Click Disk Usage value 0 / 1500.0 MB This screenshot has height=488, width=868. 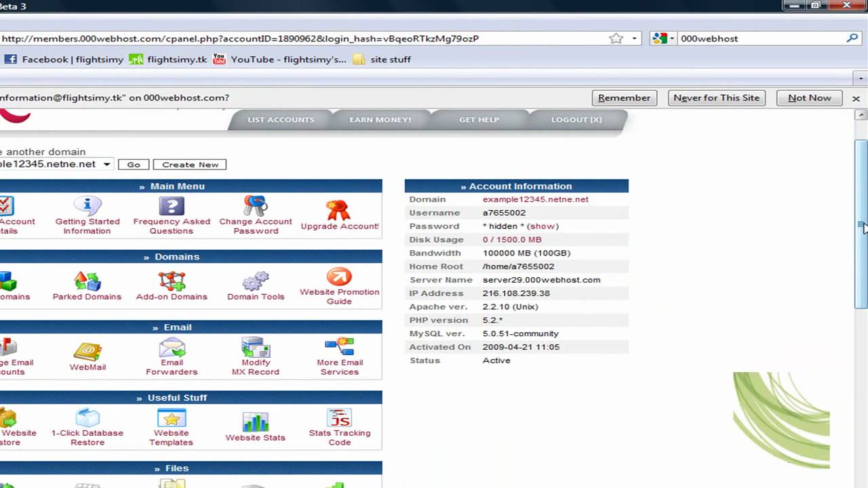512,240
